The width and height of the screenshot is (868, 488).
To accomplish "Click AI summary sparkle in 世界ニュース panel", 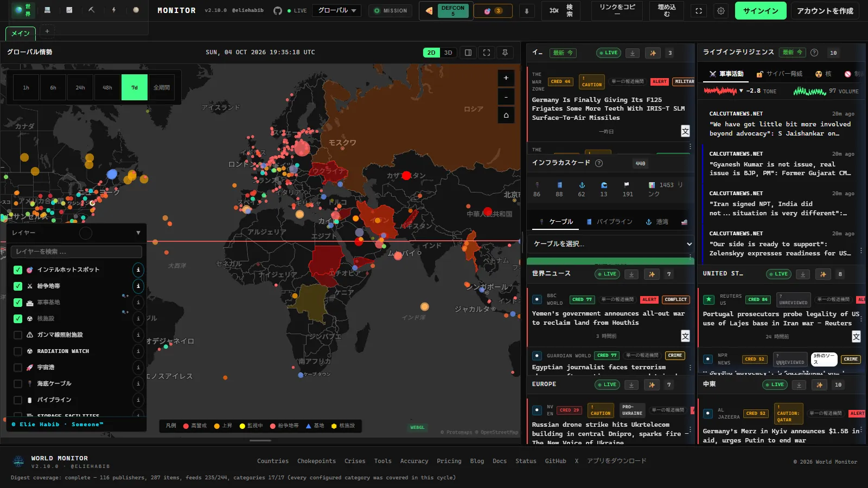I will [652, 274].
